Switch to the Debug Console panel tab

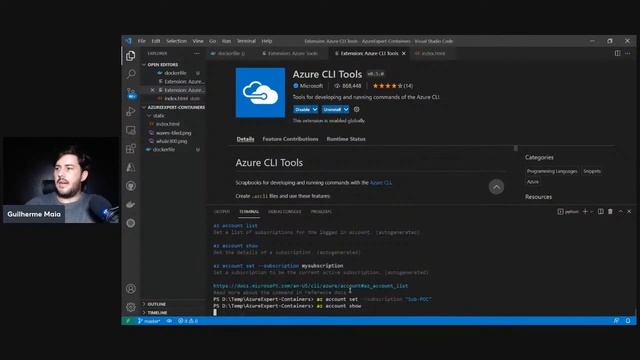pyautogui.click(x=284, y=212)
